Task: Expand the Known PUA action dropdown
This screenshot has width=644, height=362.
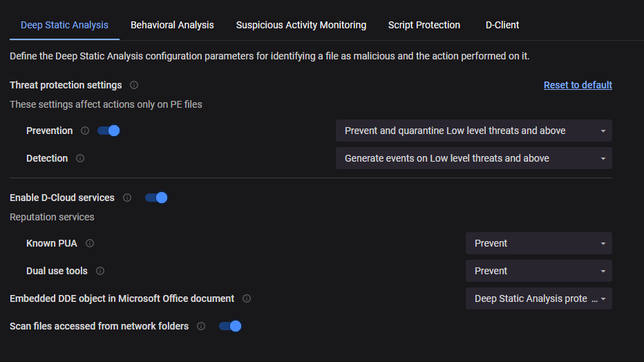Action: (x=538, y=243)
